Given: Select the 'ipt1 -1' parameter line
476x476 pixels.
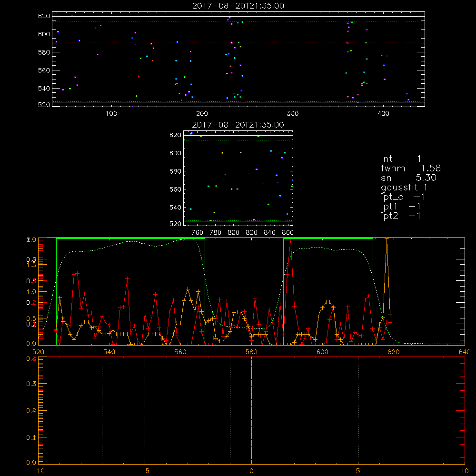Looking at the screenshot, I should 401,207.
